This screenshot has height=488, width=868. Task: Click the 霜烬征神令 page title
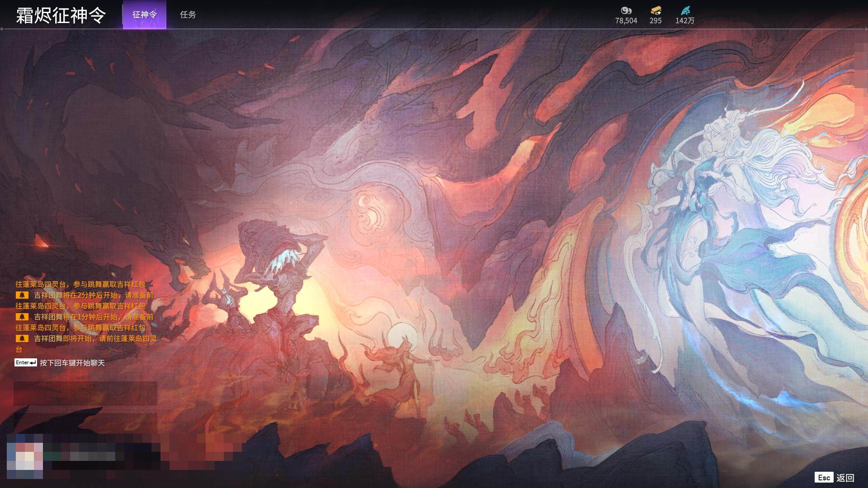pyautogui.click(x=61, y=15)
